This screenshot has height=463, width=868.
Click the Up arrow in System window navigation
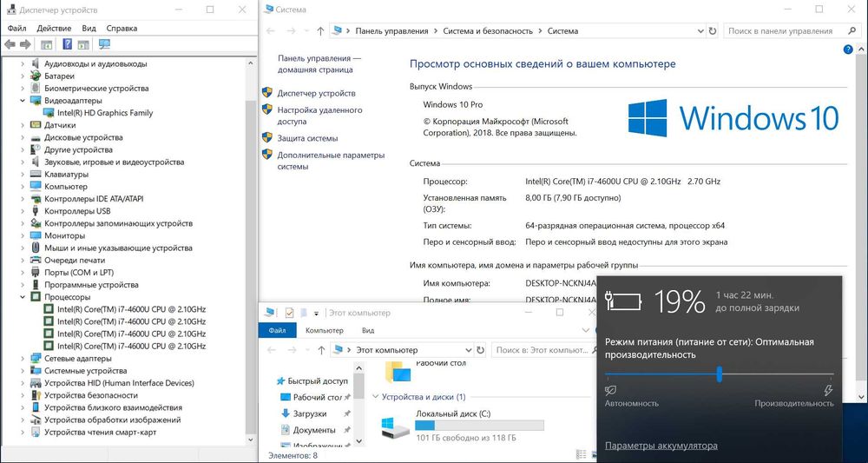coord(320,31)
